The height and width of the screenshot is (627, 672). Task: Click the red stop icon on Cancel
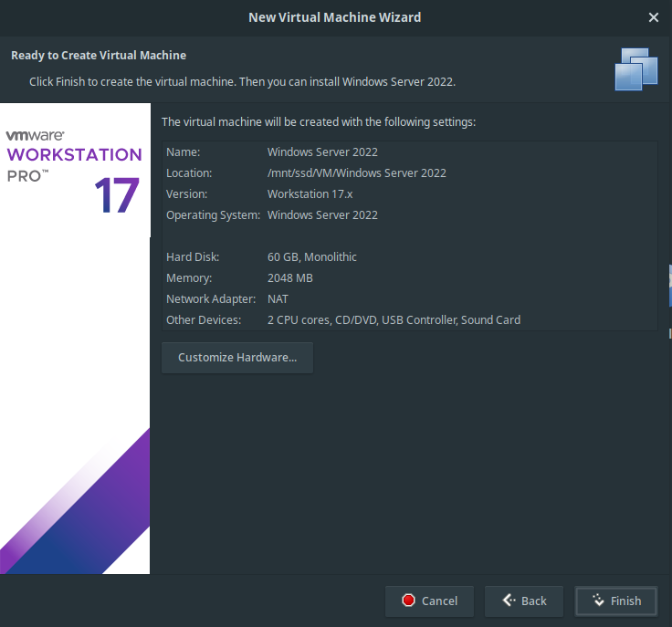[x=408, y=601]
